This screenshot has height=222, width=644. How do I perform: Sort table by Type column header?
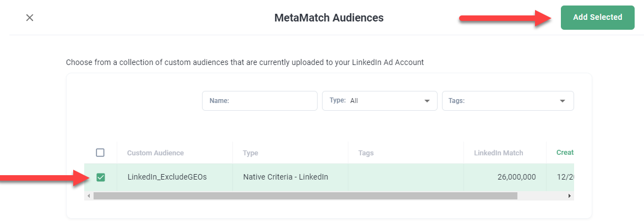coord(250,153)
